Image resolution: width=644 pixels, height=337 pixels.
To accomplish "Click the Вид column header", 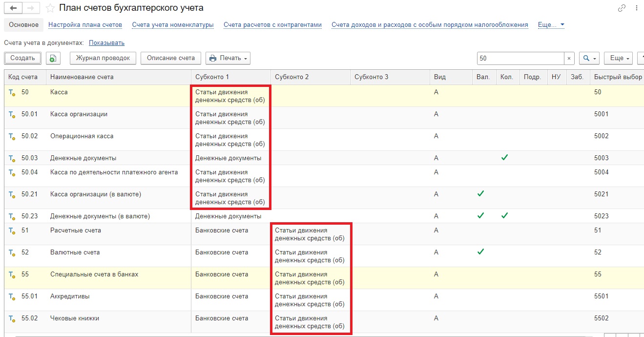I will point(451,77).
